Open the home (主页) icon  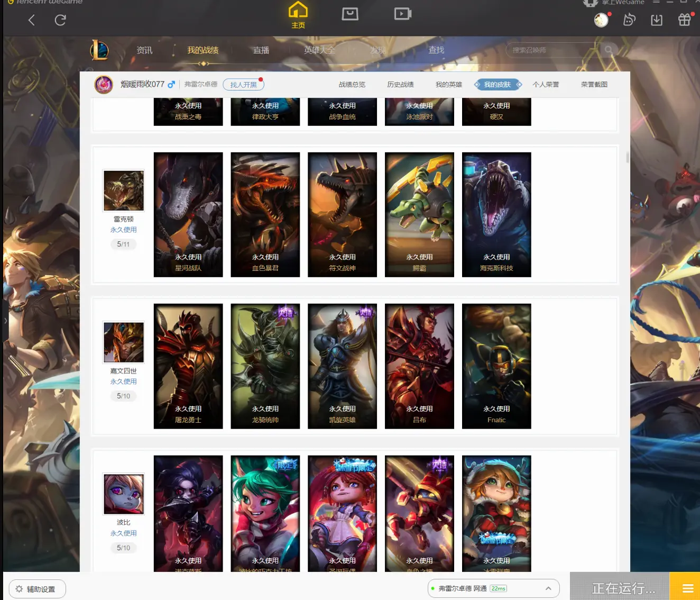point(298,15)
